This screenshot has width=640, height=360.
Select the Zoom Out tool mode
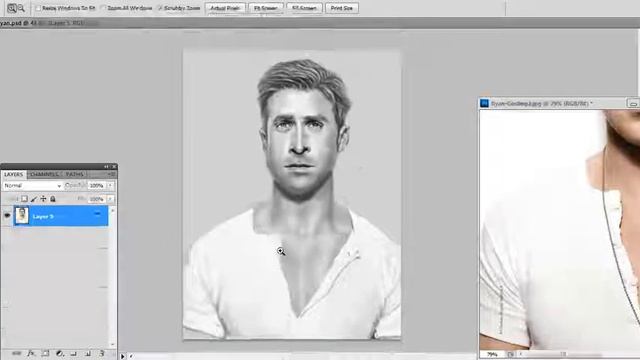click(x=21, y=8)
